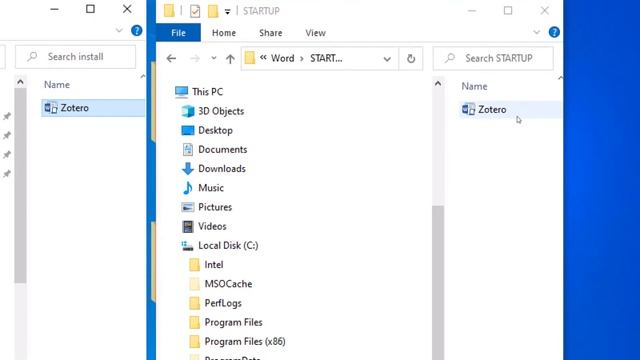Click Zotero Word template icon in STARTUP
Image resolution: width=640 pixels, height=360 pixels.
tap(468, 109)
